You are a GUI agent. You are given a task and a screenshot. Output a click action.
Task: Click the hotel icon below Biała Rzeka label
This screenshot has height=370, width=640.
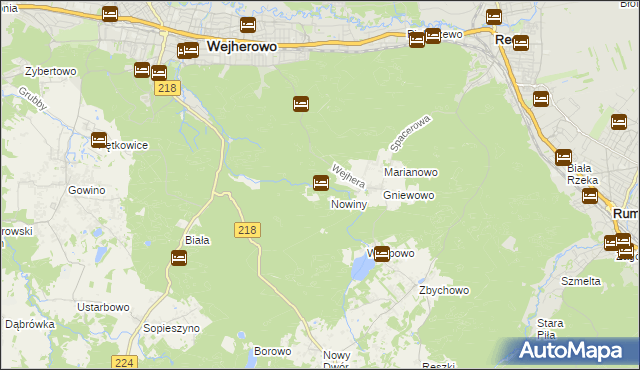(x=590, y=196)
